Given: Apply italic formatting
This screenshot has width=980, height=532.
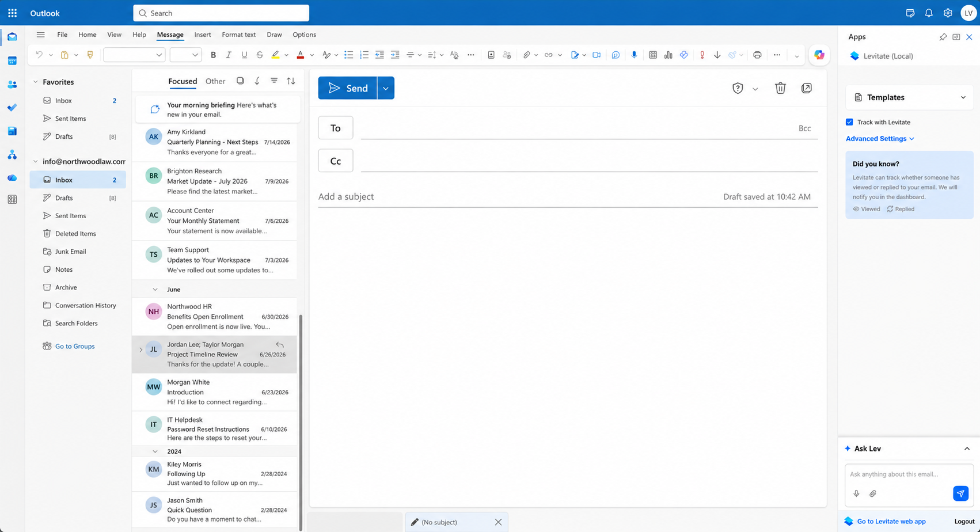Looking at the screenshot, I should (229, 55).
